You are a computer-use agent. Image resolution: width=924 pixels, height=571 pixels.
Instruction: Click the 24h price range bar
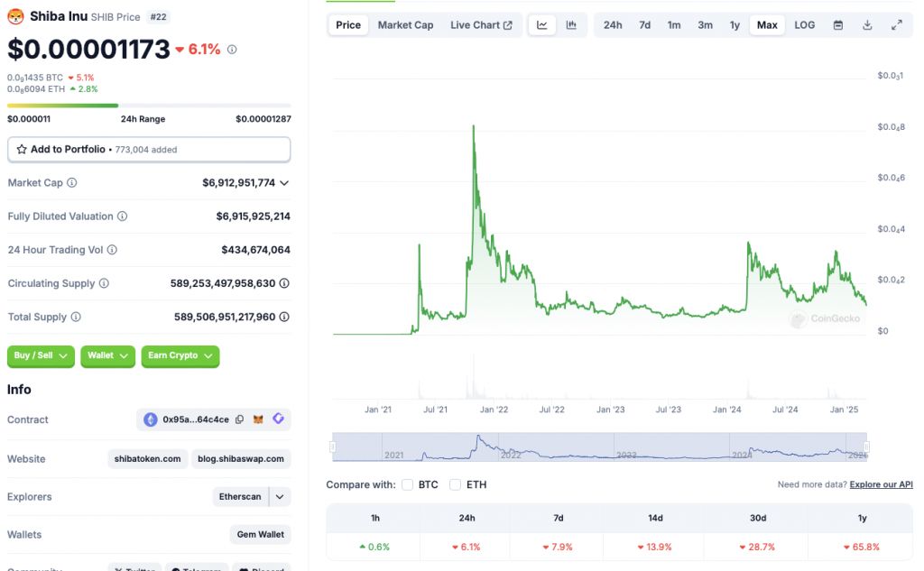click(149, 104)
